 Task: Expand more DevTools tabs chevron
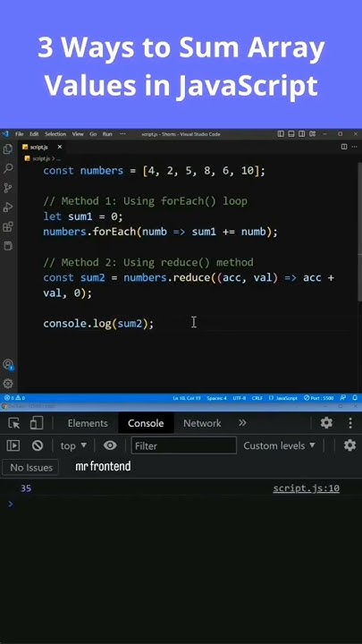coord(242,422)
